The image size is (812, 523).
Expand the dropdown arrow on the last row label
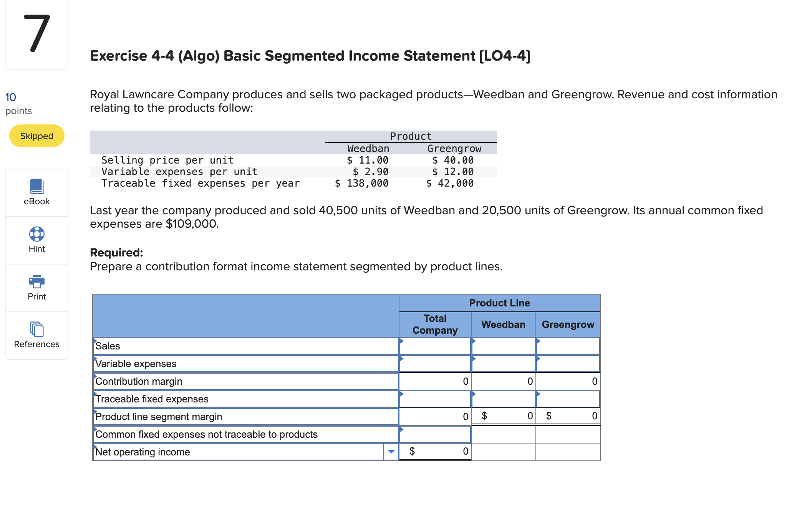[391, 452]
